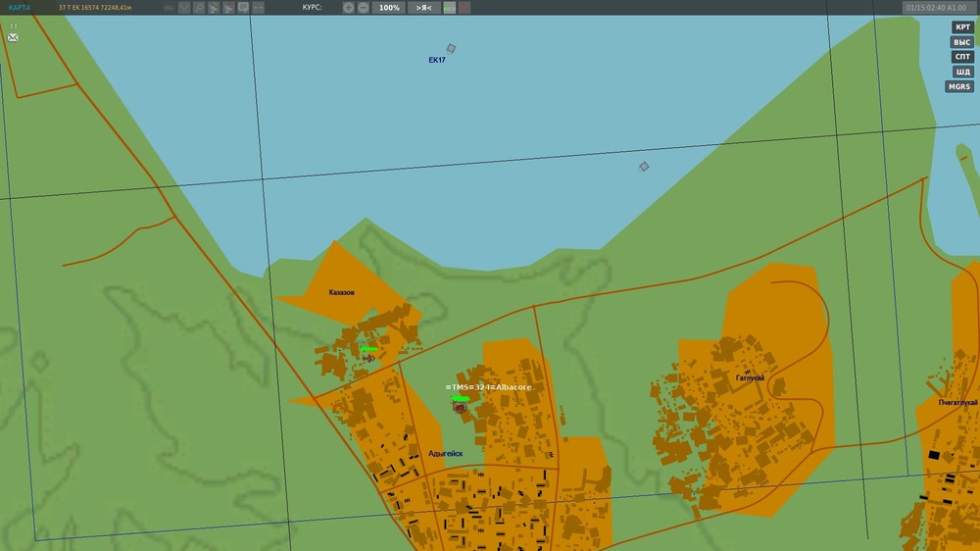Open the envelope messages icon
Screen dimensions: 980x551
(13, 37)
